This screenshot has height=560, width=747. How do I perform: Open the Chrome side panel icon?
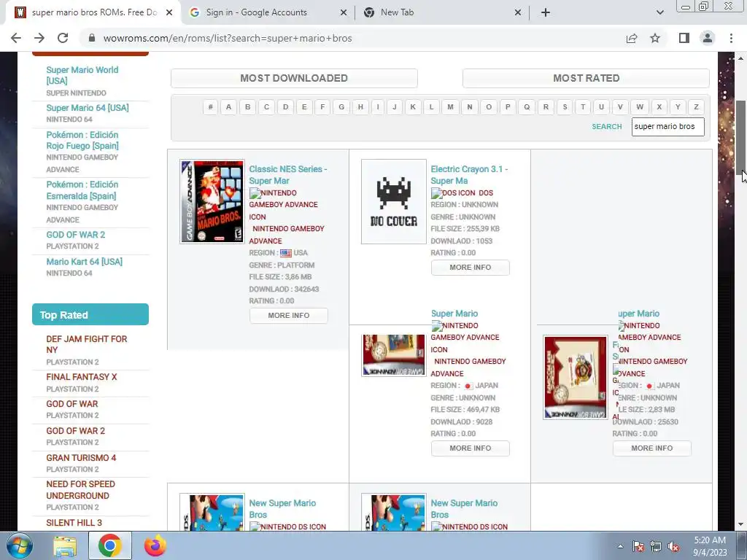point(684,38)
